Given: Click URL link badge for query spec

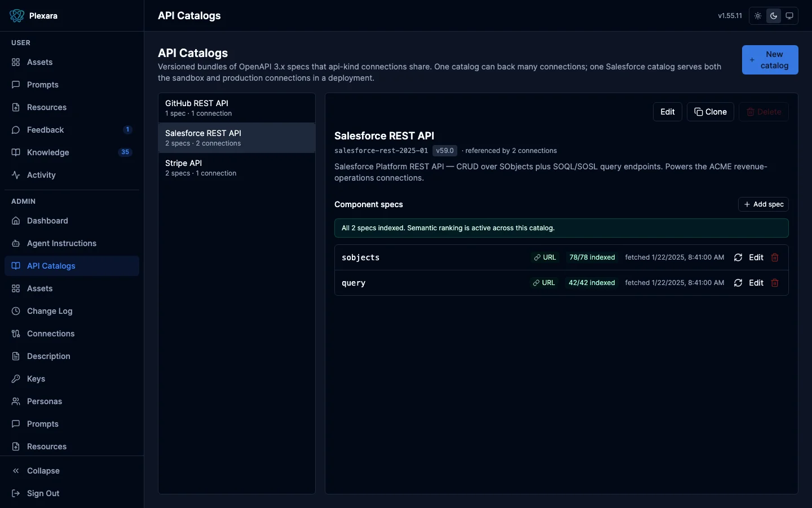Looking at the screenshot, I should click(x=544, y=283).
